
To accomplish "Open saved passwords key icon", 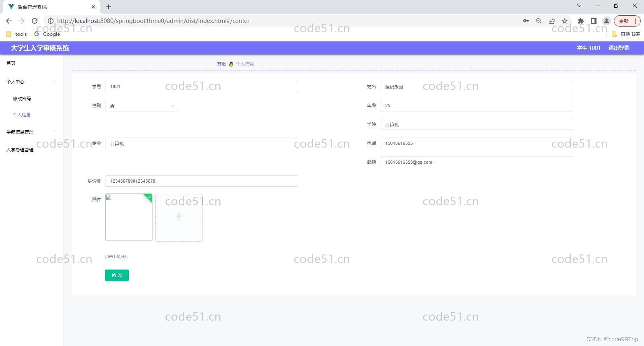I will pyautogui.click(x=526, y=21).
